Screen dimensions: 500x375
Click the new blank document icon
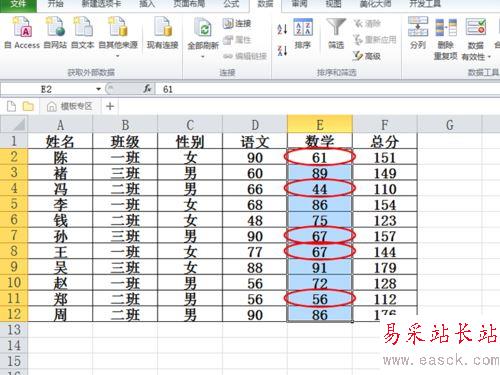coord(11,106)
